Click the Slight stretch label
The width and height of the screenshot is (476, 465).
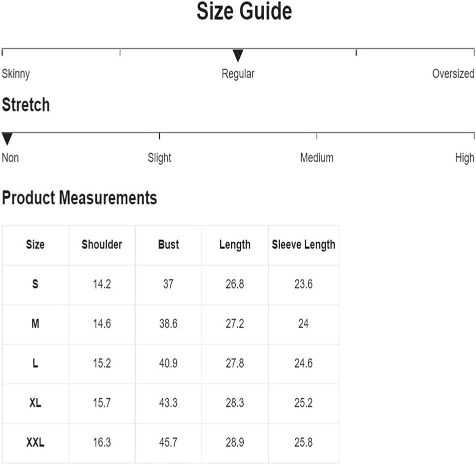159,158
